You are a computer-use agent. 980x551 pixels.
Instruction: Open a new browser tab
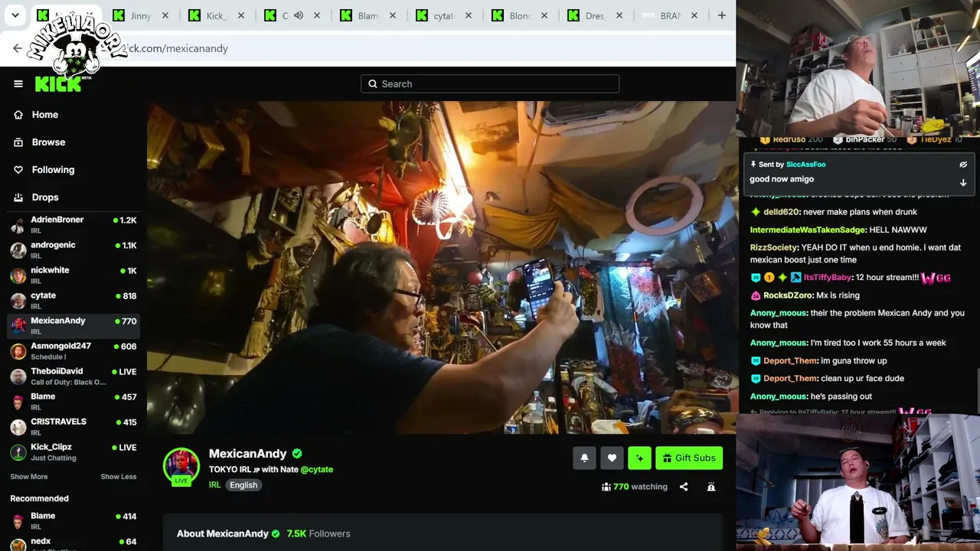click(721, 15)
